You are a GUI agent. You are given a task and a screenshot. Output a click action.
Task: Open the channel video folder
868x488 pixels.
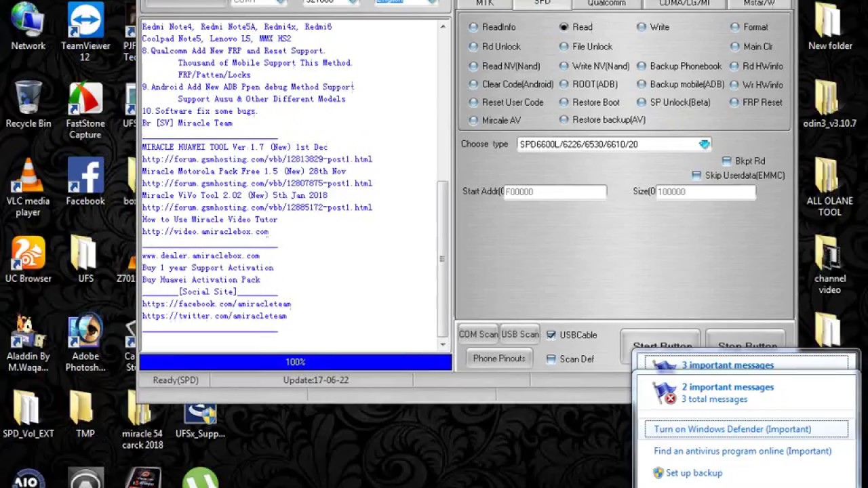pyautogui.click(x=830, y=265)
